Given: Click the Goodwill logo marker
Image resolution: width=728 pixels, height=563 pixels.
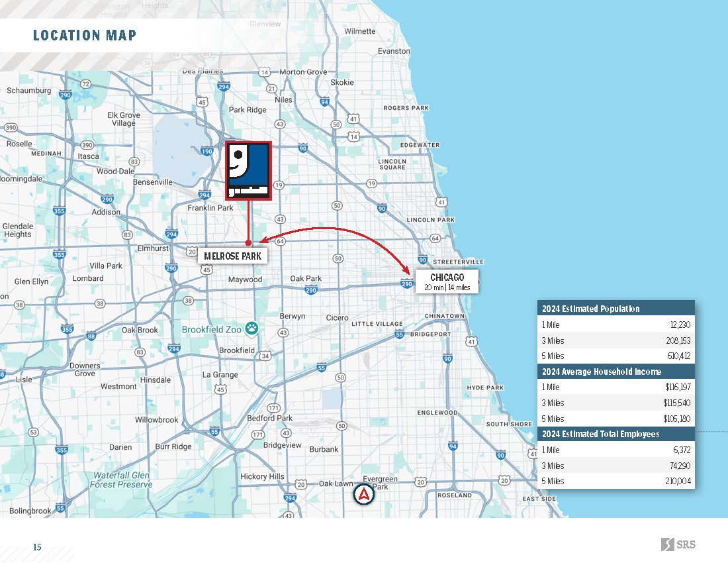Looking at the screenshot, I should (248, 171).
